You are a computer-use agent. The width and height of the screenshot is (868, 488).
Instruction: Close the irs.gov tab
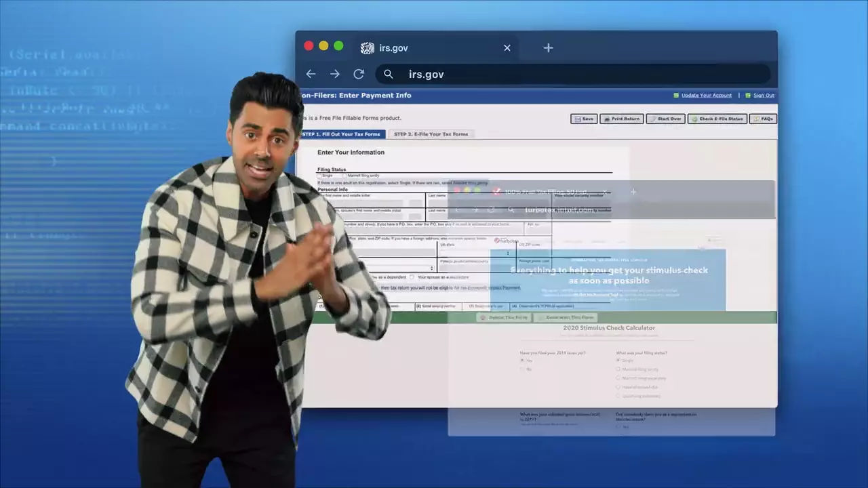click(x=507, y=47)
